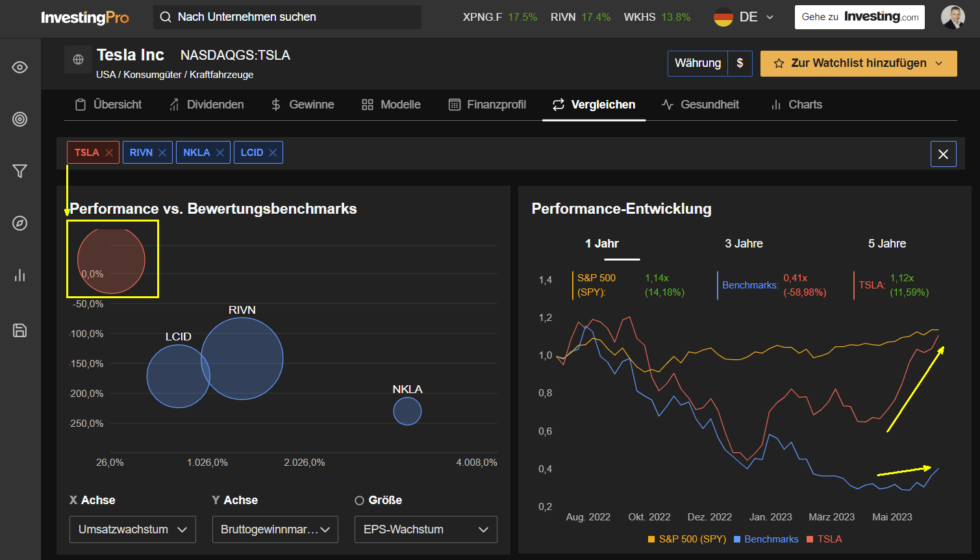Go to the Finanzprofil tab
The width and height of the screenshot is (980, 560).
[x=487, y=105]
